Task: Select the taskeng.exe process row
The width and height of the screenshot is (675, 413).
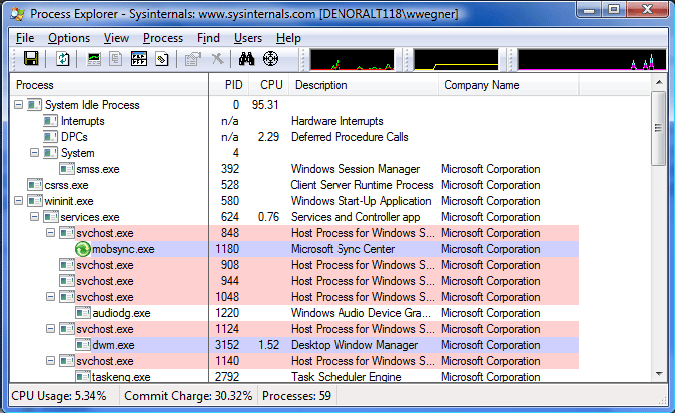Action: click(294, 376)
